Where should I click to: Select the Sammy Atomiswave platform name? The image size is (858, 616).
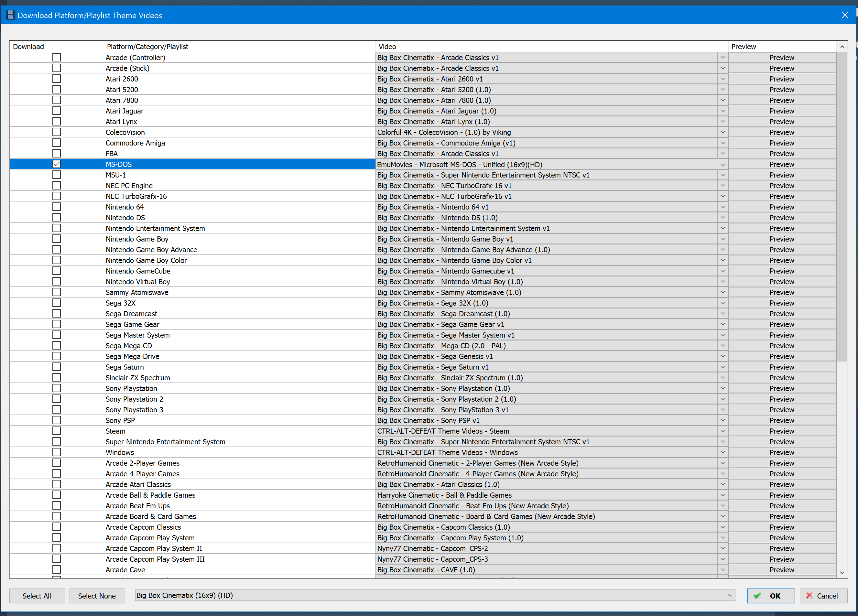pos(137,292)
